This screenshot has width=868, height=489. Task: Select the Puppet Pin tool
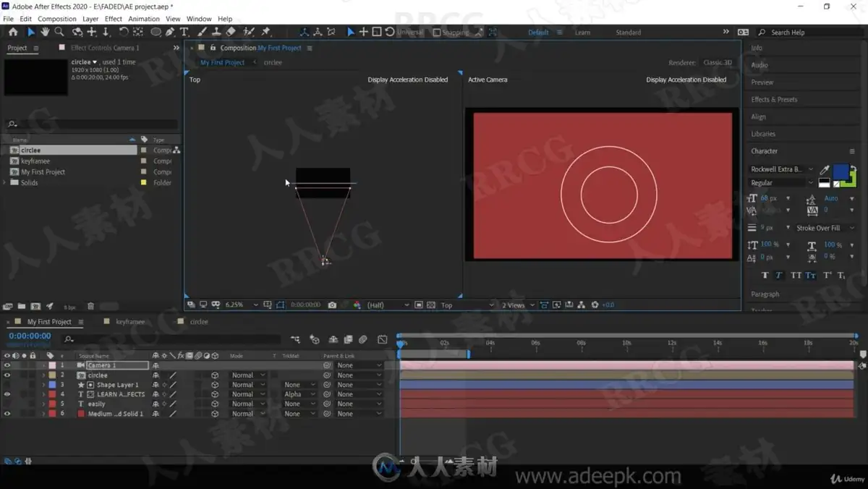[265, 32]
